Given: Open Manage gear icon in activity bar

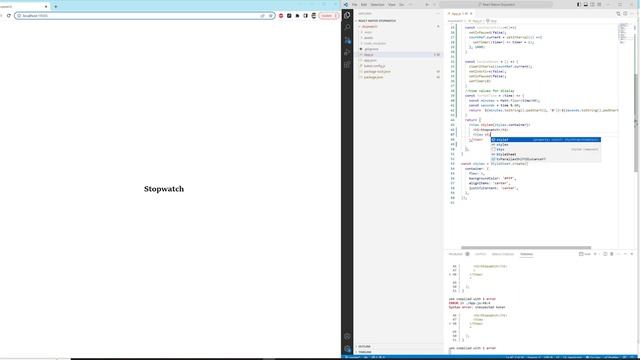Looking at the screenshot, I should pos(347,349).
